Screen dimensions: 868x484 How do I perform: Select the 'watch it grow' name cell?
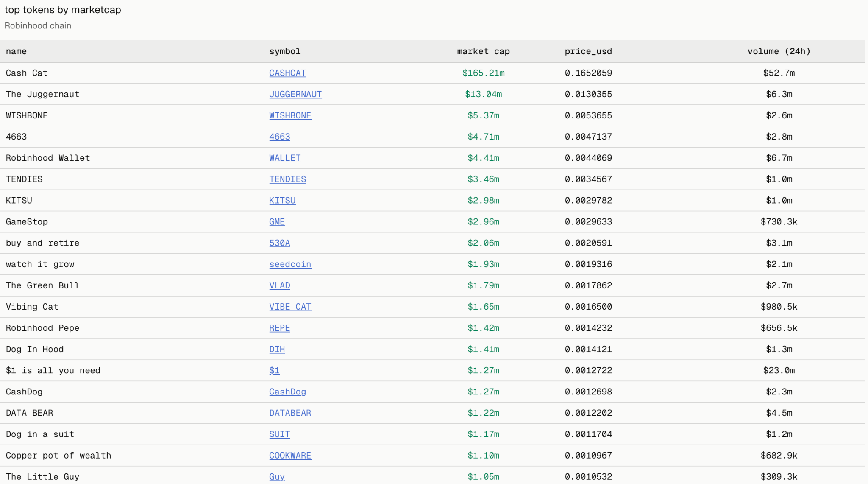pos(40,264)
